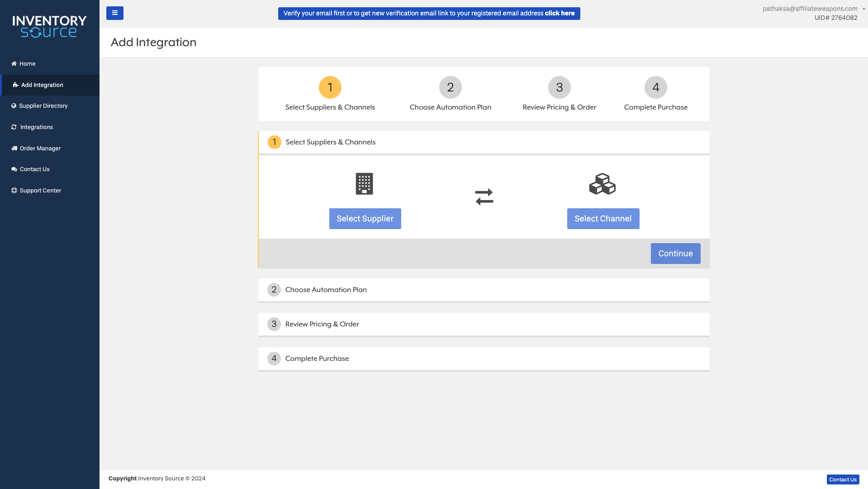This screenshot has width=868, height=489.
Task: Expand the Choose Automation Plan section
Action: point(326,290)
